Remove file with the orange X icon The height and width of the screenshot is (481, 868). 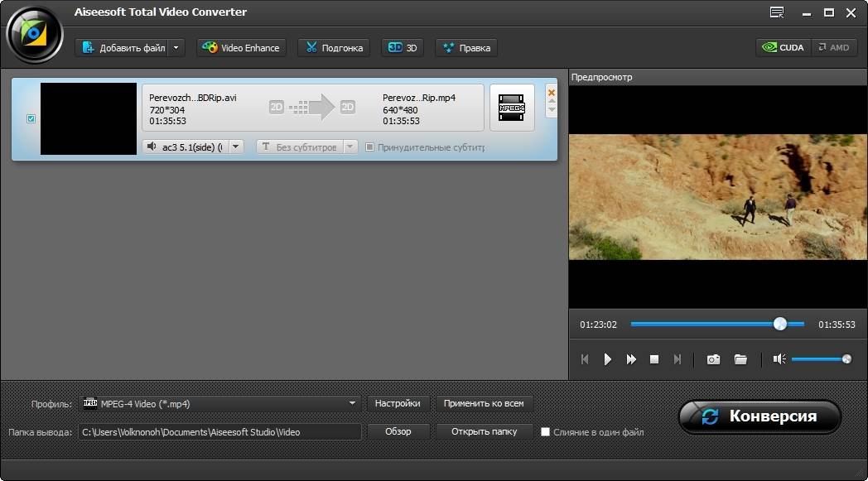[552, 93]
